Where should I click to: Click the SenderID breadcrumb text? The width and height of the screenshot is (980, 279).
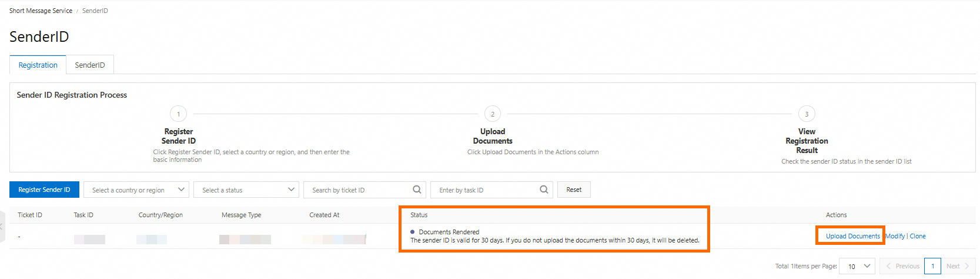[x=95, y=11]
